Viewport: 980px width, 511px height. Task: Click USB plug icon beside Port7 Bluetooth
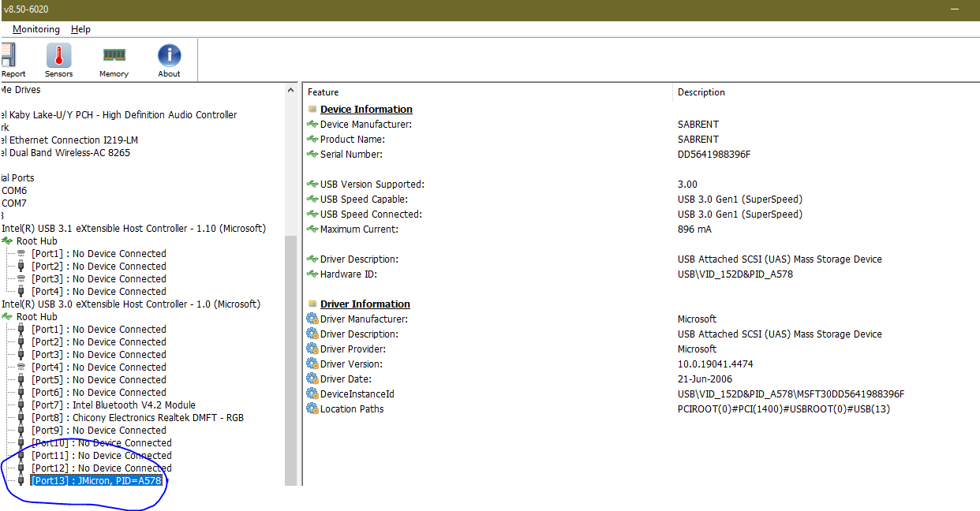pos(21,405)
